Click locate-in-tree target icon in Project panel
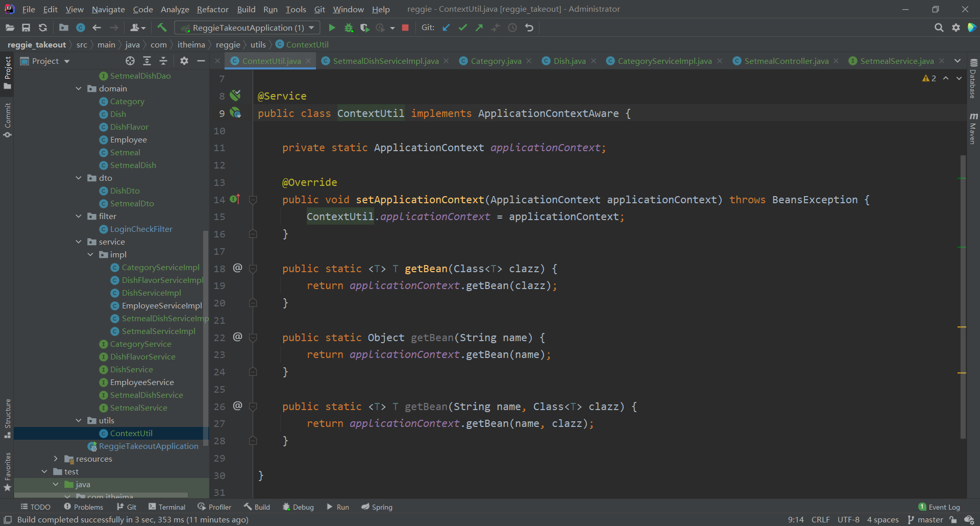Viewport: 980px width, 526px height. 130,61
